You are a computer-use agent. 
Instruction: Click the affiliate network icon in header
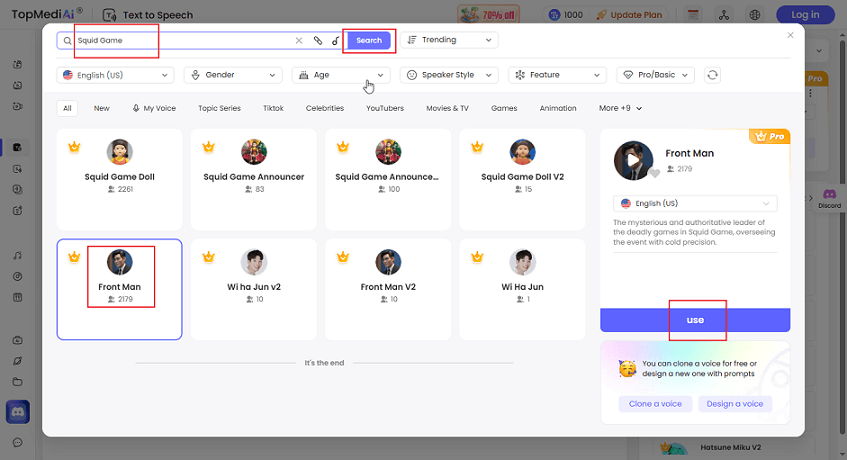[x=723, y=15]
